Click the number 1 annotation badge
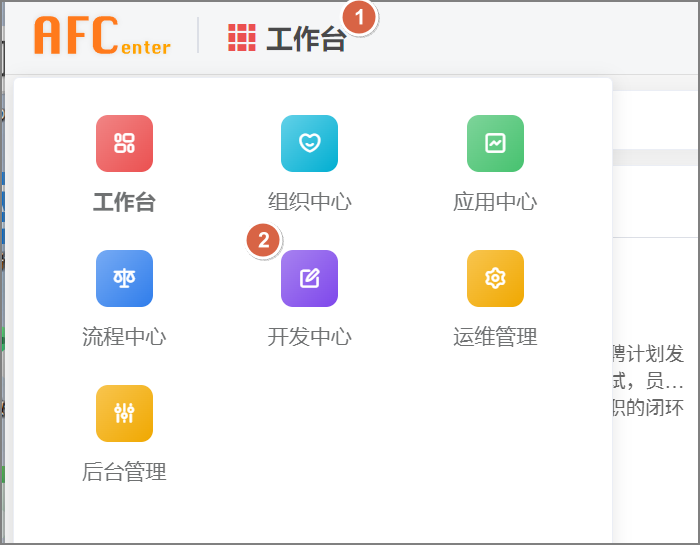700x545 pixels. (360, 17)
